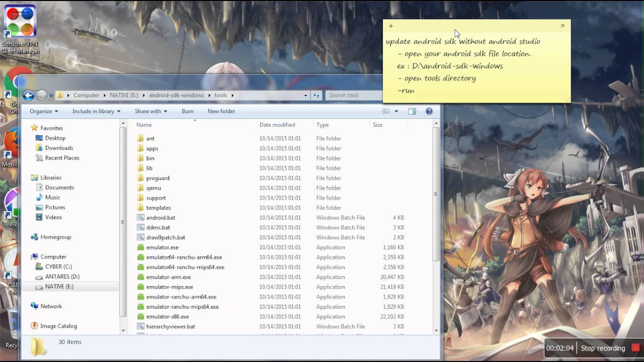
Task: Open the Organize dropdown menu
Action: coord(44,111)
